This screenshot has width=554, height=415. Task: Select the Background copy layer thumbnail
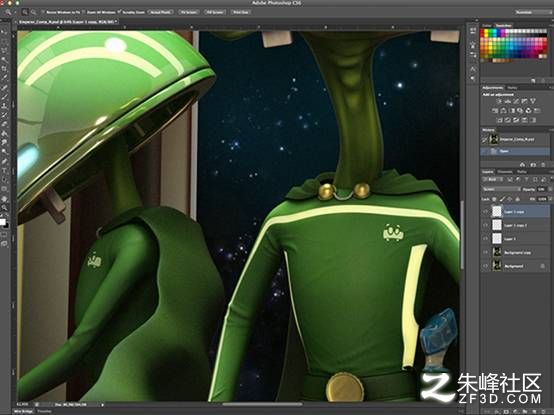[497, 252]
